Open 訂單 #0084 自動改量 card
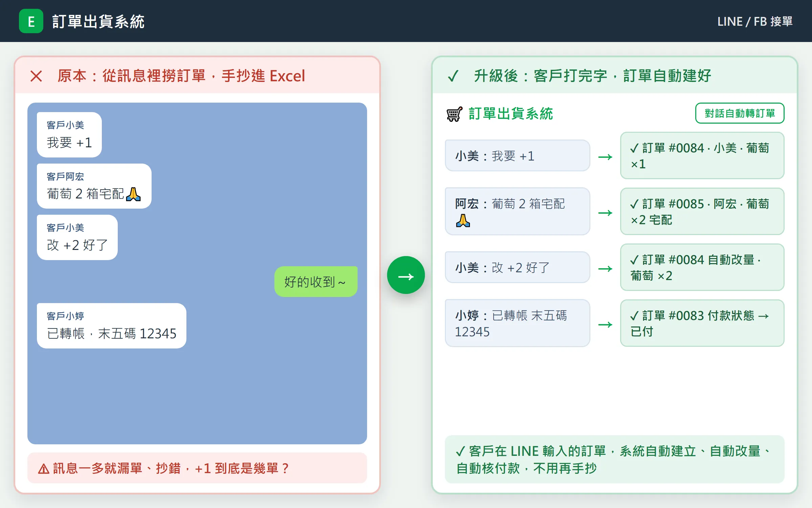 click(702, 267)
